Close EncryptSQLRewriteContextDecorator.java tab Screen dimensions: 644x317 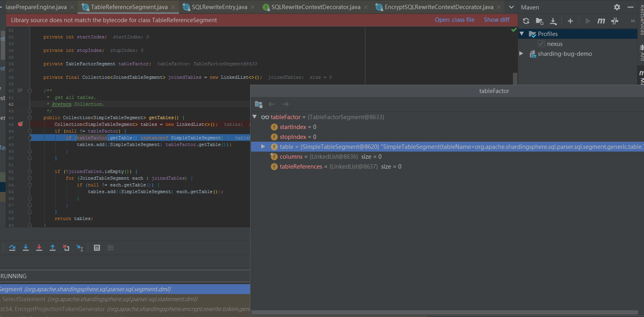pyautogui.click(x=499, y=7)
